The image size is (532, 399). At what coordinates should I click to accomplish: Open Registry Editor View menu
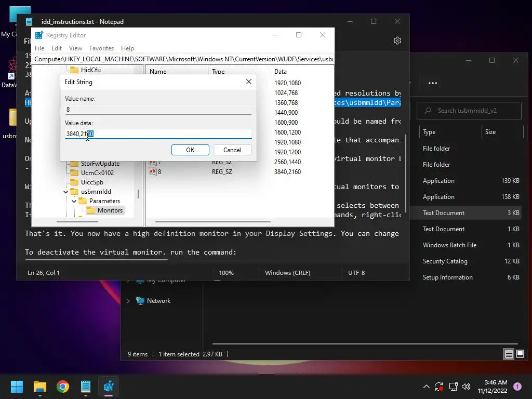pyautogui.click(x=75, y=48)
